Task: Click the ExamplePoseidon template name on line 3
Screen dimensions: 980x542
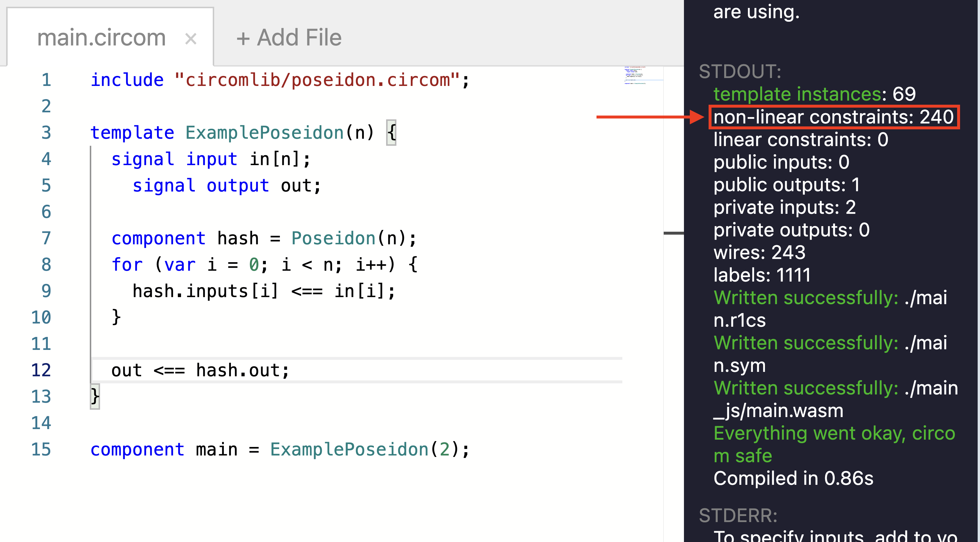Action: pos(264,133)
